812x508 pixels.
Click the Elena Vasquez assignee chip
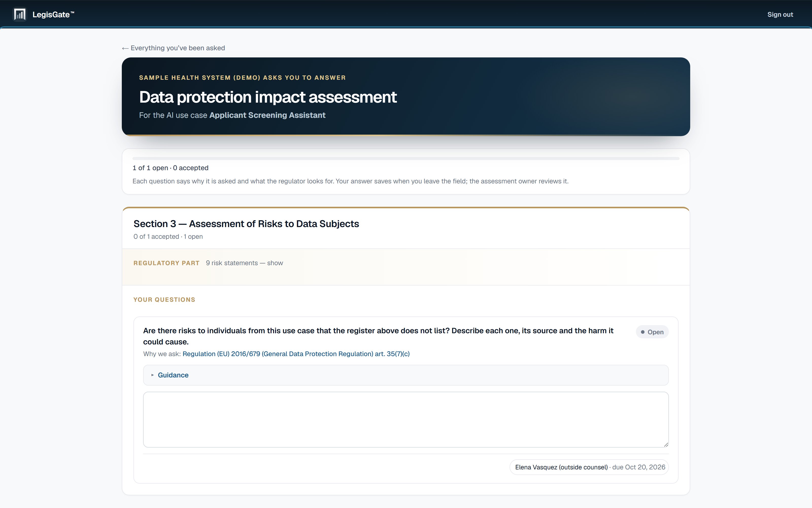[x=589, y=467]
